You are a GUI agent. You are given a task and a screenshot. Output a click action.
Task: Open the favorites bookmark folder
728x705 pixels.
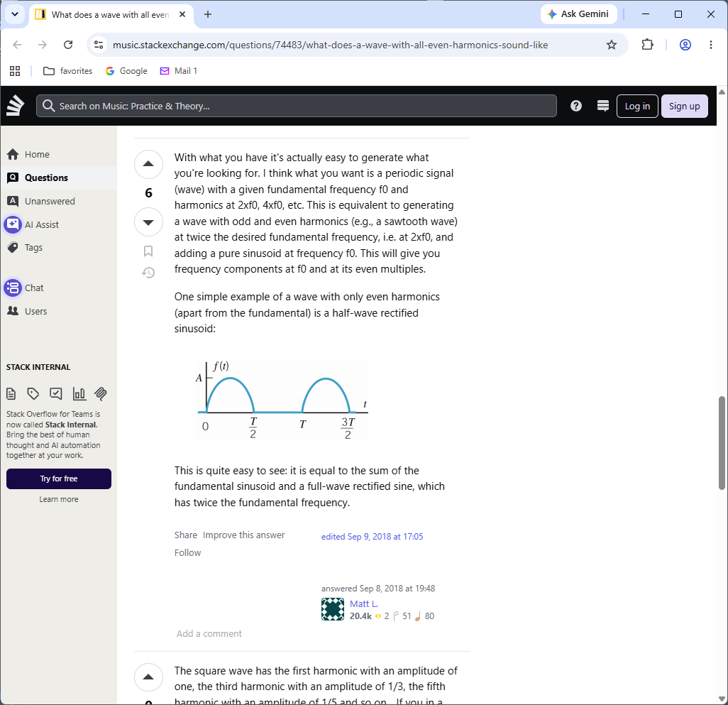click(68, 70)
